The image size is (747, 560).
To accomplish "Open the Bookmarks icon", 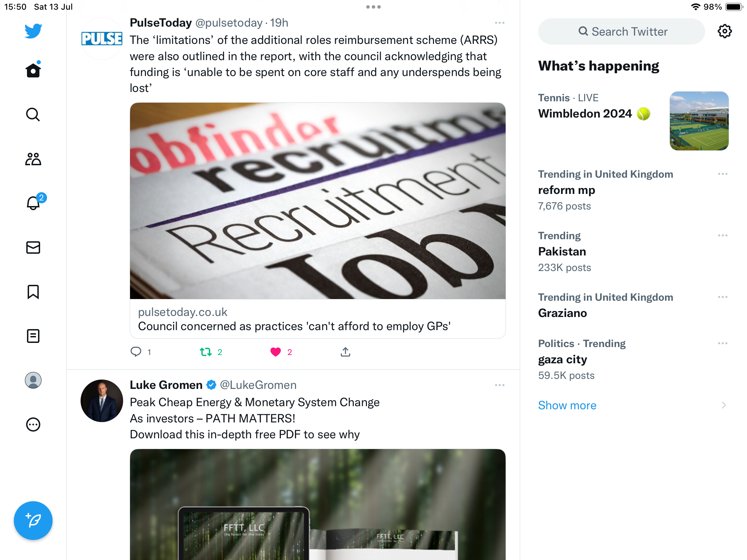I will (33, 292).
